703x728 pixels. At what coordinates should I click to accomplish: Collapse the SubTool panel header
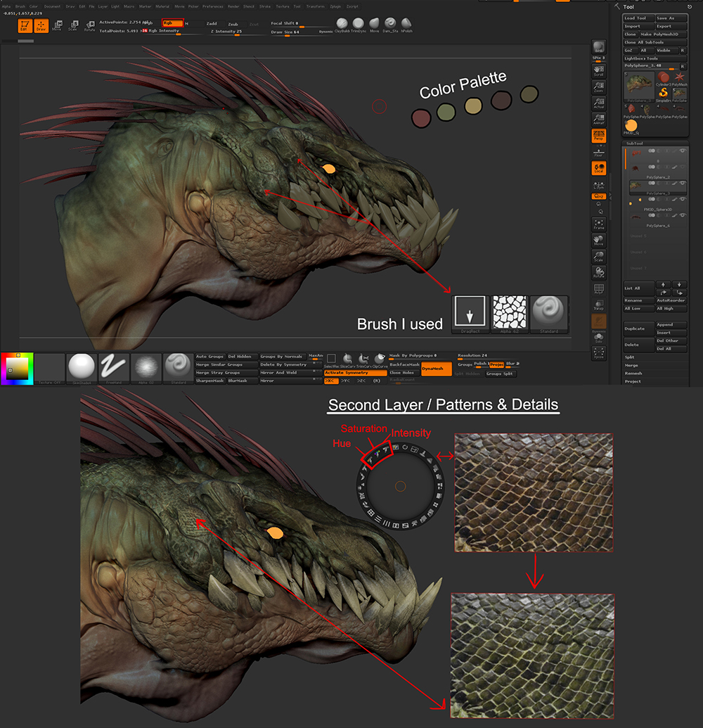click(x=634, y=143)
